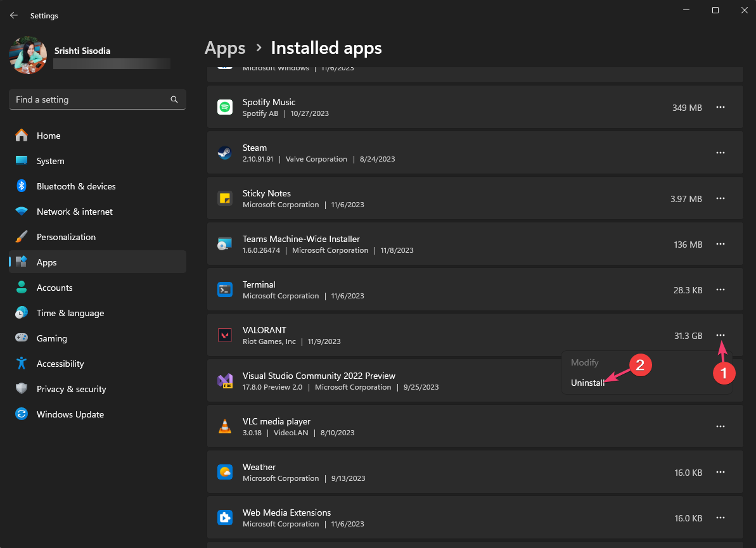Screen dimensions: 756x548
Task: Open Windows Update settings
Action: (98, 414)
